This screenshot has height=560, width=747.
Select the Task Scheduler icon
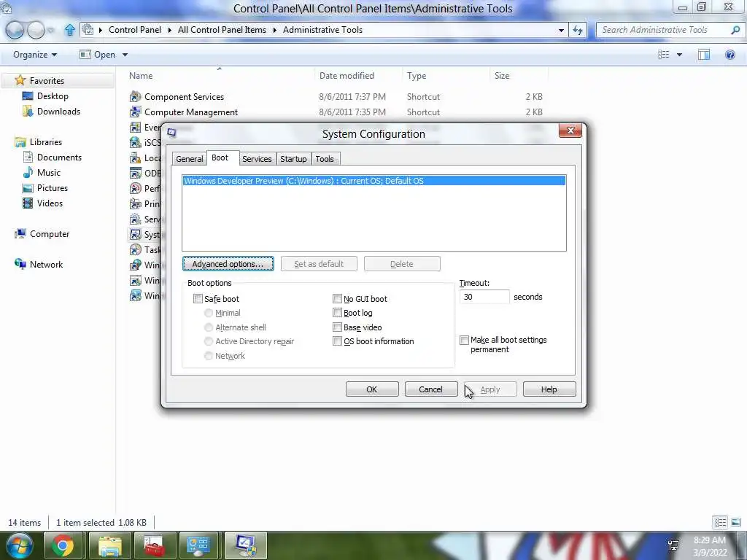135,249
